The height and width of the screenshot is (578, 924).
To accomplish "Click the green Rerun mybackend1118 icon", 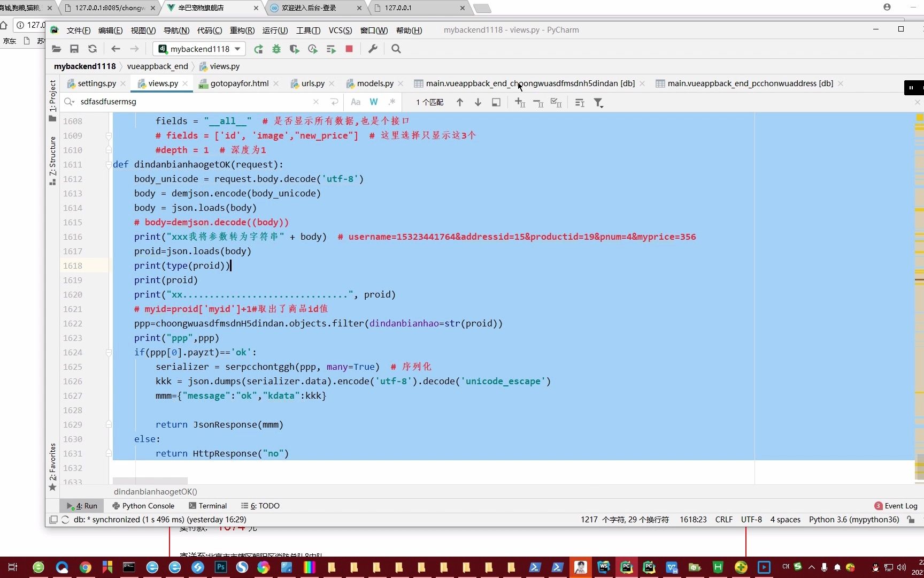I will click(x=258, y=49).
